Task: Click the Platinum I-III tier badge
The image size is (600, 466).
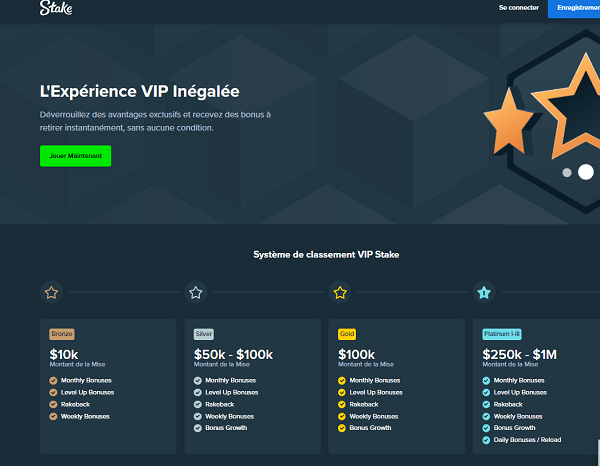Action: coord(502,334)
